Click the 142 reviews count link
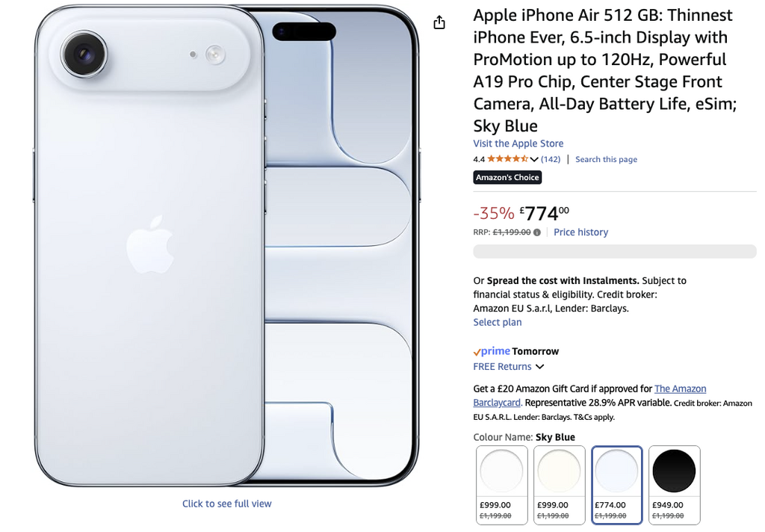The width and height of the screenshot is (765, 532). 551,159
